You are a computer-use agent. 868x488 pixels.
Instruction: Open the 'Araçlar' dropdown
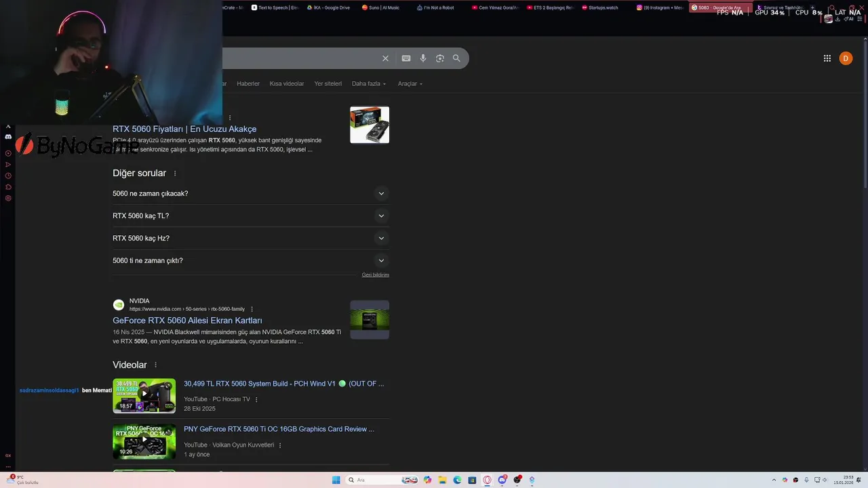coord(410,83)
